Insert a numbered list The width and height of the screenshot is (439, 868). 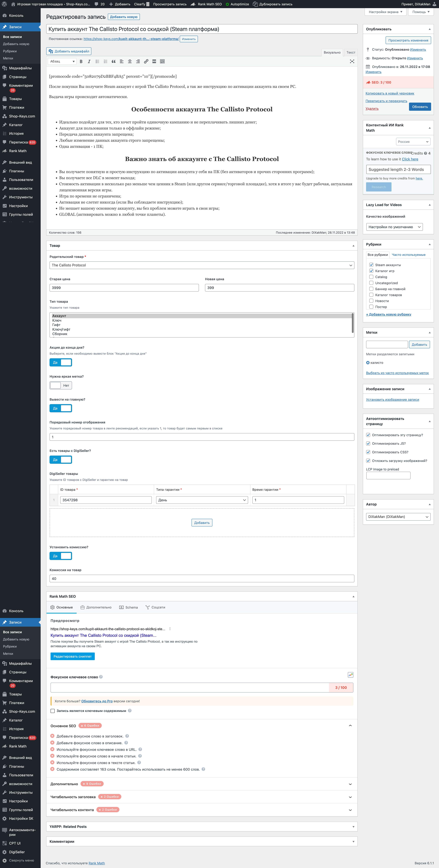click(106, 61)
